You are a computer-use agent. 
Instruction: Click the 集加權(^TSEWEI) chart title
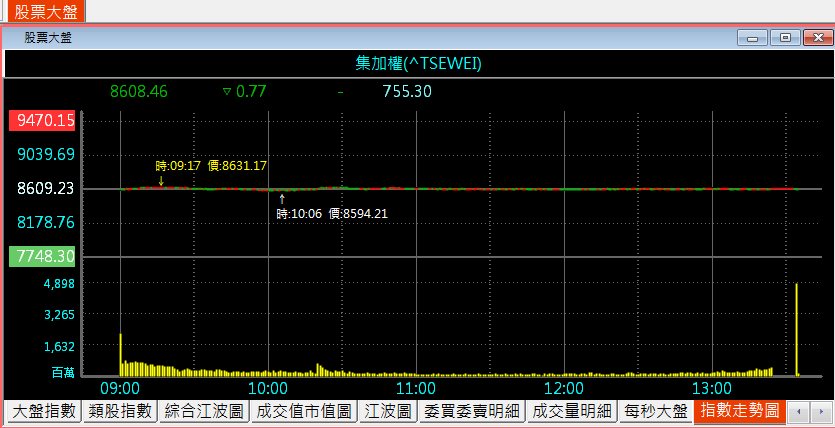(419, 64)
